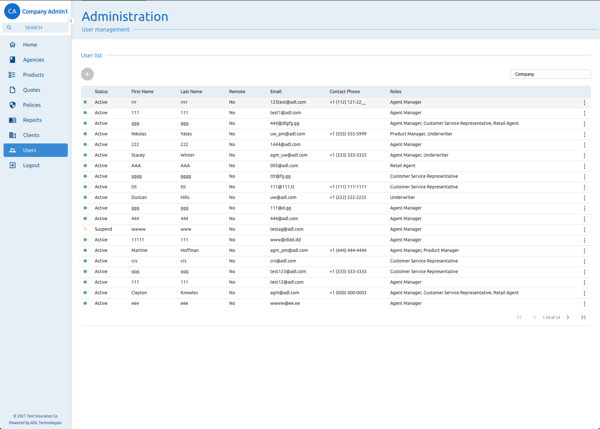
Task: Go to the previous page of users
Action: point(535,317)
